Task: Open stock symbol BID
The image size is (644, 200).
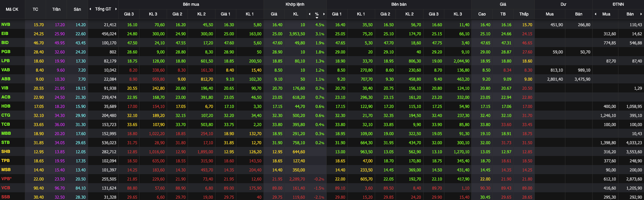Action: [x=5, y=43]
